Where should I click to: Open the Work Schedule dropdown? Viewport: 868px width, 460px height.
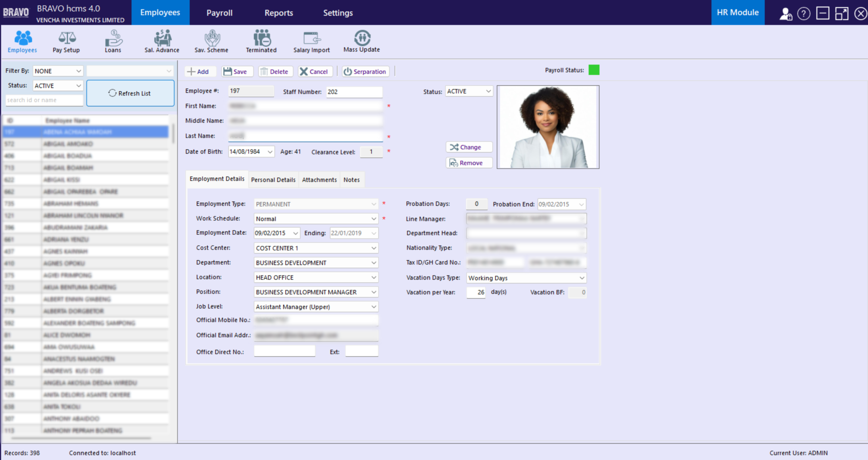click(x=373, y=219)
